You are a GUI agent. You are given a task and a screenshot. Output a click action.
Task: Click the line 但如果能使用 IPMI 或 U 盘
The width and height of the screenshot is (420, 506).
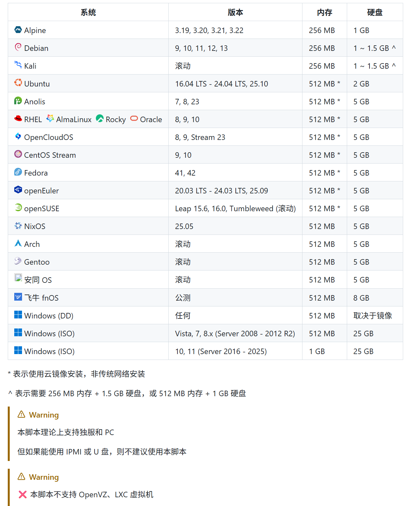pos(102,452)
